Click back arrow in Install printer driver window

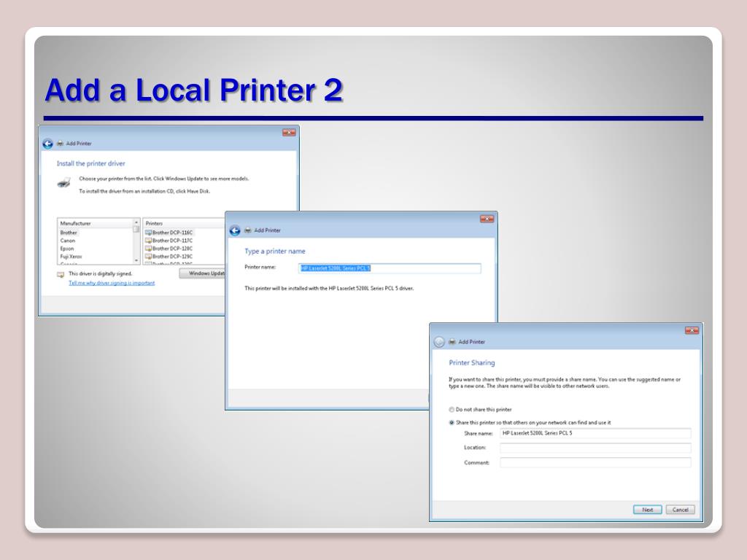47,144
